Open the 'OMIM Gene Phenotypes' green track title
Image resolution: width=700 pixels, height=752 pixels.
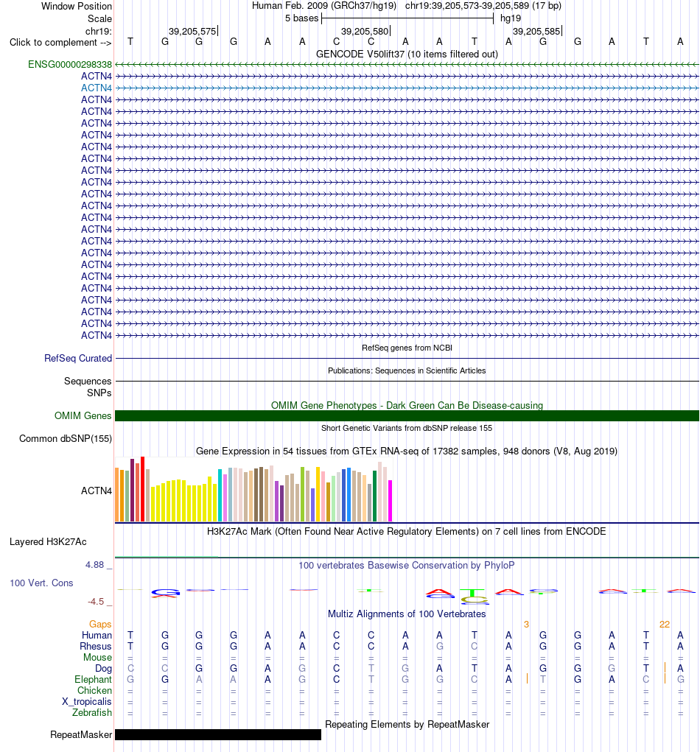(407, 405)
